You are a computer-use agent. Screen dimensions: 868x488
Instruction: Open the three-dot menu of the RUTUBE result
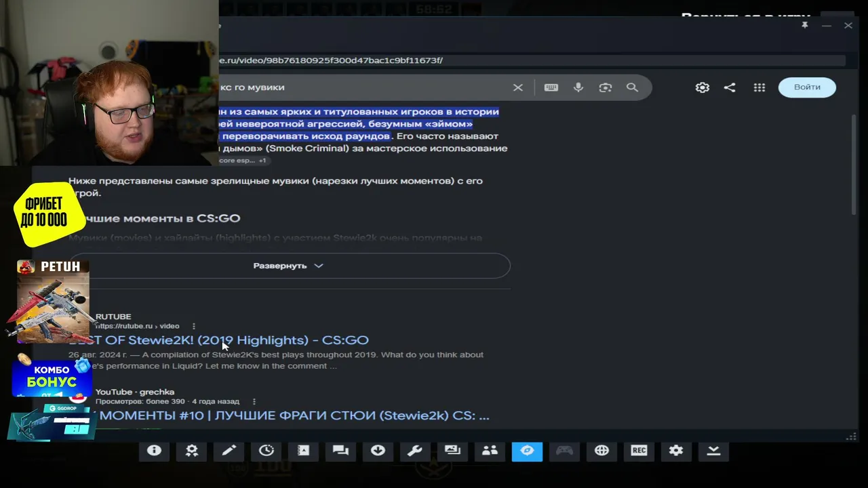[194, 326]
